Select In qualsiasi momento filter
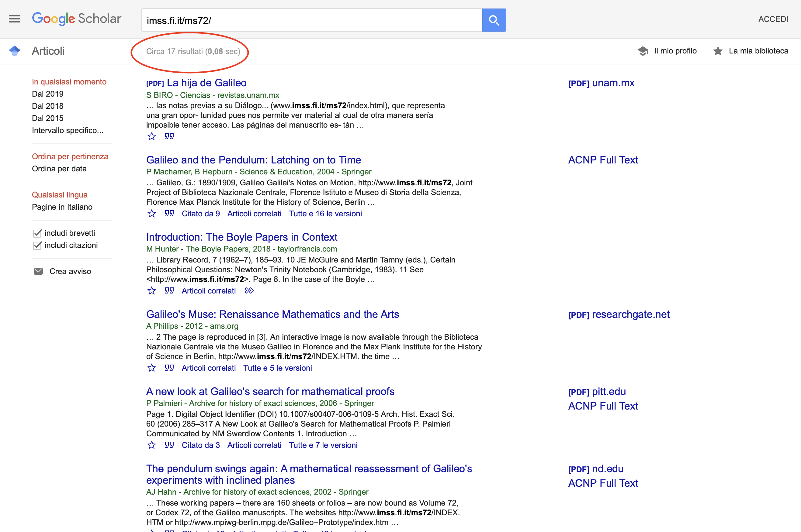Viewport: 801px width, 532px height. click(69, 82)
